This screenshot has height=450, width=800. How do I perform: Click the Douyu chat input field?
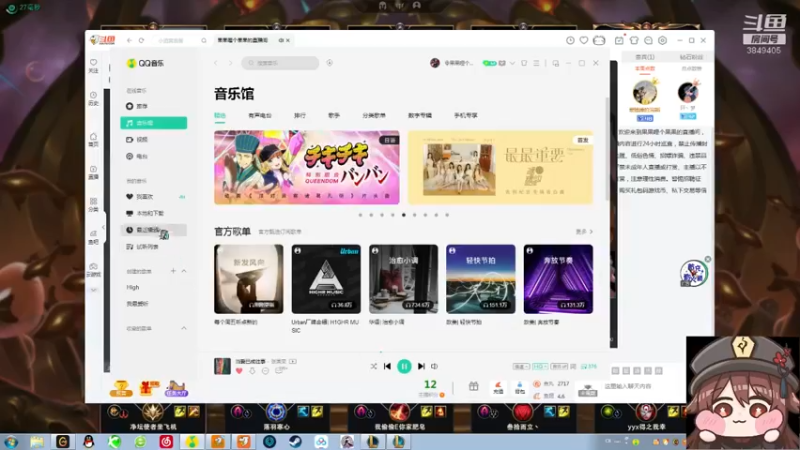(643, 386)
